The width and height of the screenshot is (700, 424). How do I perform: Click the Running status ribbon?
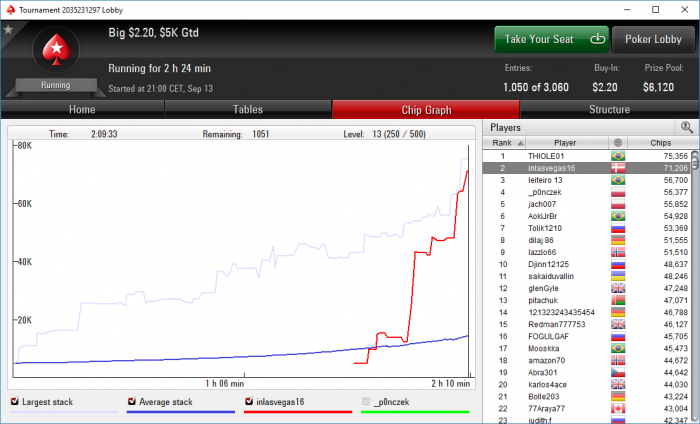[x=56, y=85]
